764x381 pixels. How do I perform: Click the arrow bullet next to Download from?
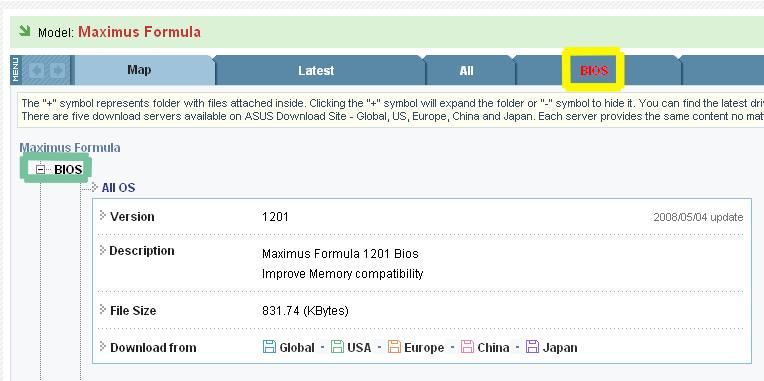102,346
